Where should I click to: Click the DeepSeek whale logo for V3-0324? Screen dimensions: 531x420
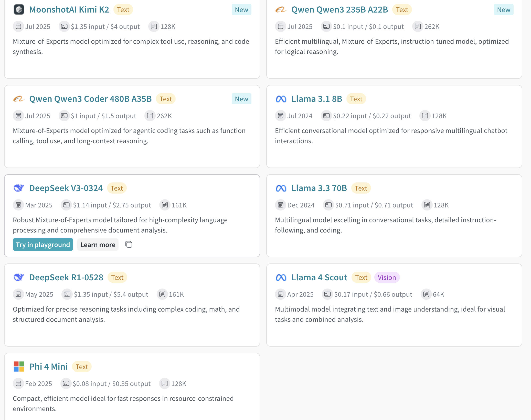pos(19,188)
